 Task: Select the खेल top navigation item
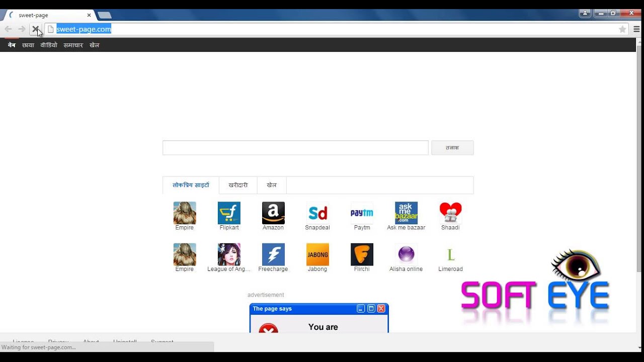coord(95,45)
